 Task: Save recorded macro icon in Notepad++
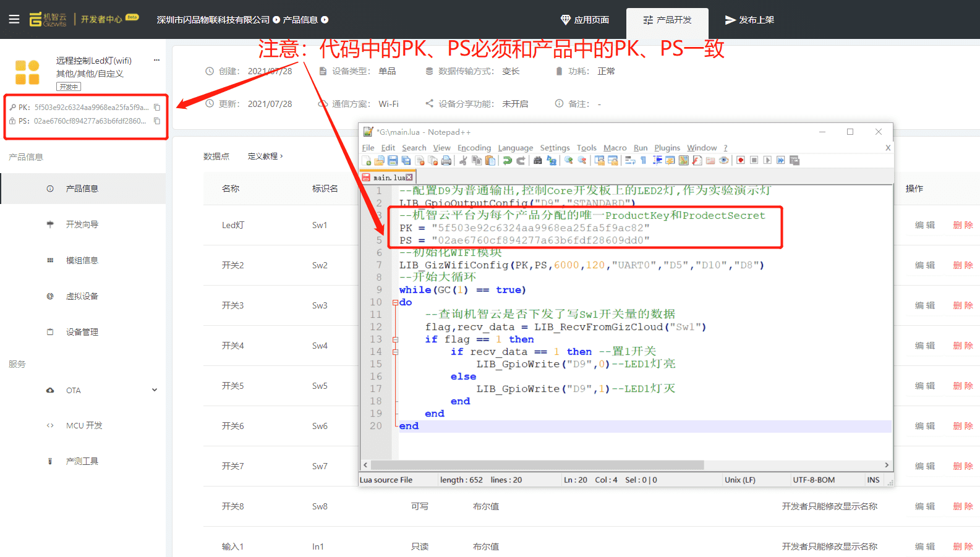[795, 160]
